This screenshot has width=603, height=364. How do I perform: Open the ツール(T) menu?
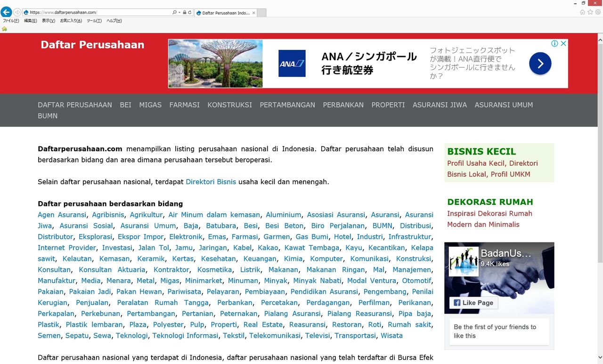[94, 21]
